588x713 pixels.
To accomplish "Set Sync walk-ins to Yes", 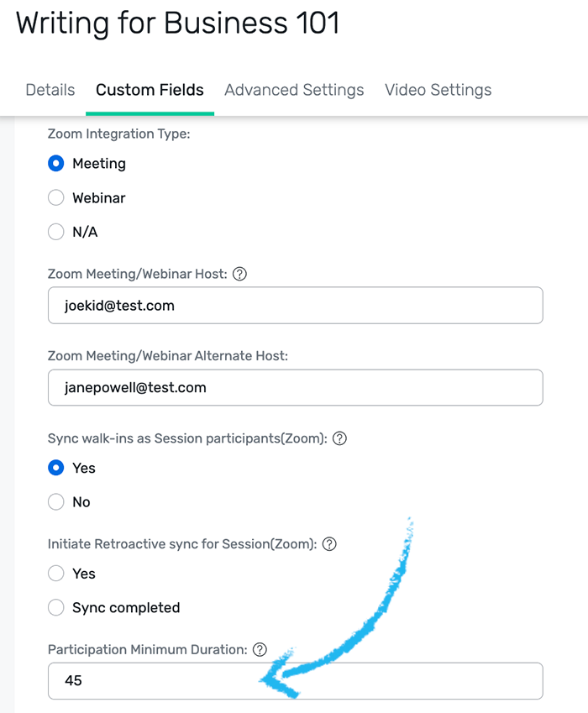I will coord(56,468).
